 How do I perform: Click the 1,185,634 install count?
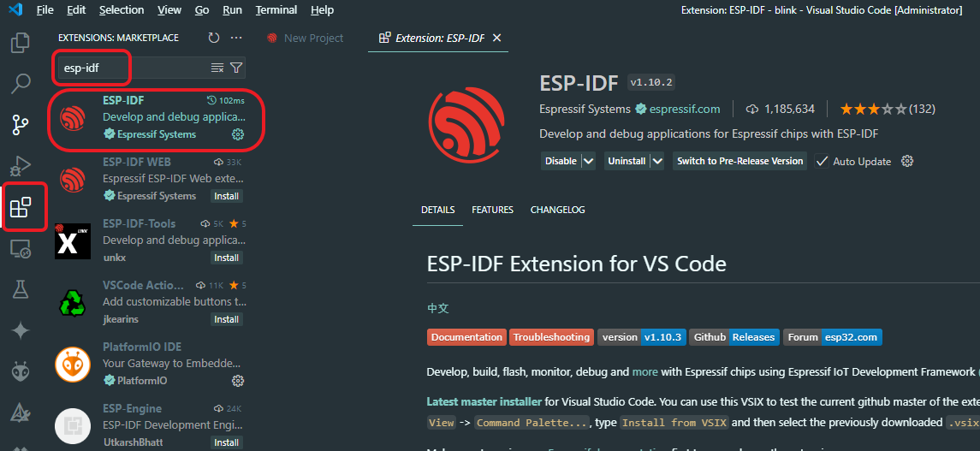[781, 110]
